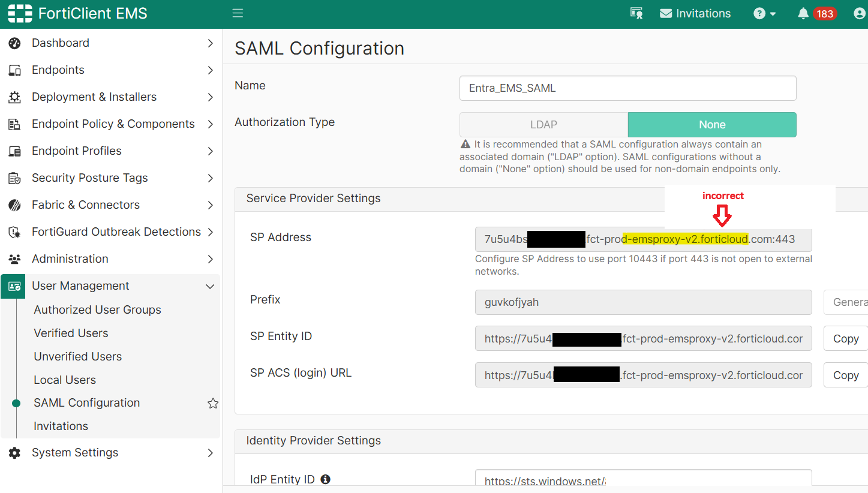The image size is (868, 493).
Task: Open Authorized User Groups submenu item
Action: 97,309
